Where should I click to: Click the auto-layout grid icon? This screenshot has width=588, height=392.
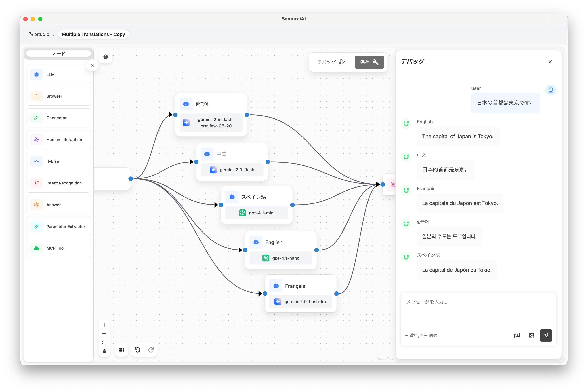[x=122, y=350]
